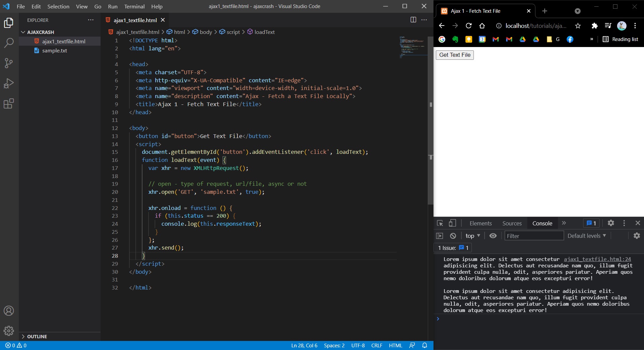Click loadText in the breadcrumb

(264, 32)
